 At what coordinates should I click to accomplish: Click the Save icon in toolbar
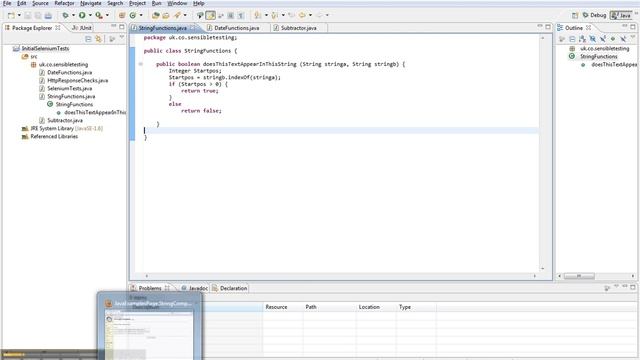pyautogui.click(x=28, y=16)
